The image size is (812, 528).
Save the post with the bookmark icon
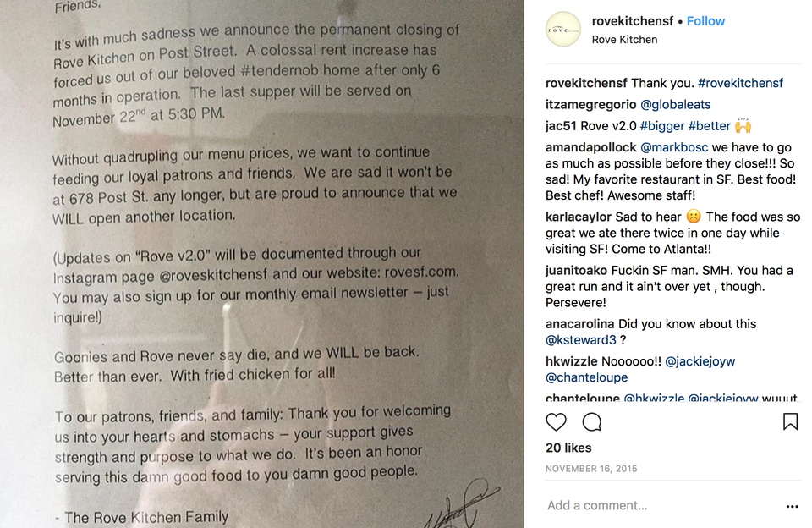[790, 421]
